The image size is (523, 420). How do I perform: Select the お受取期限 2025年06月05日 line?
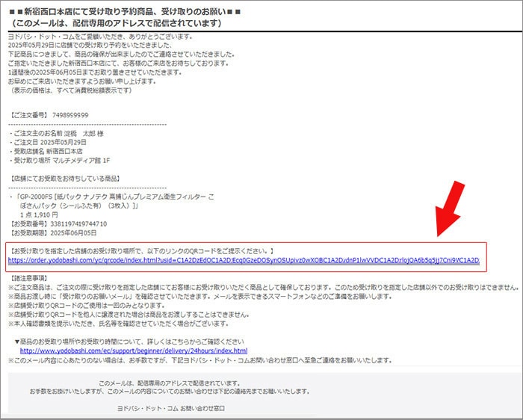53,233
